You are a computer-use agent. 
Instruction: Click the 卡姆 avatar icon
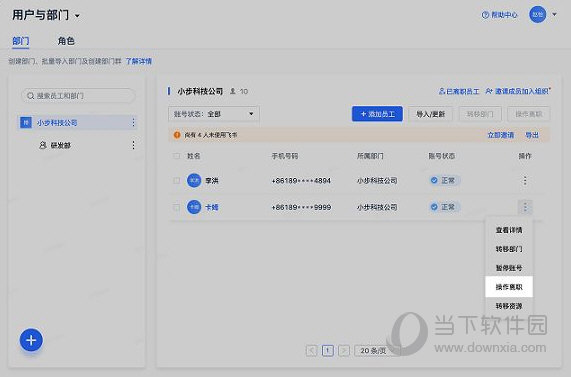194,207
